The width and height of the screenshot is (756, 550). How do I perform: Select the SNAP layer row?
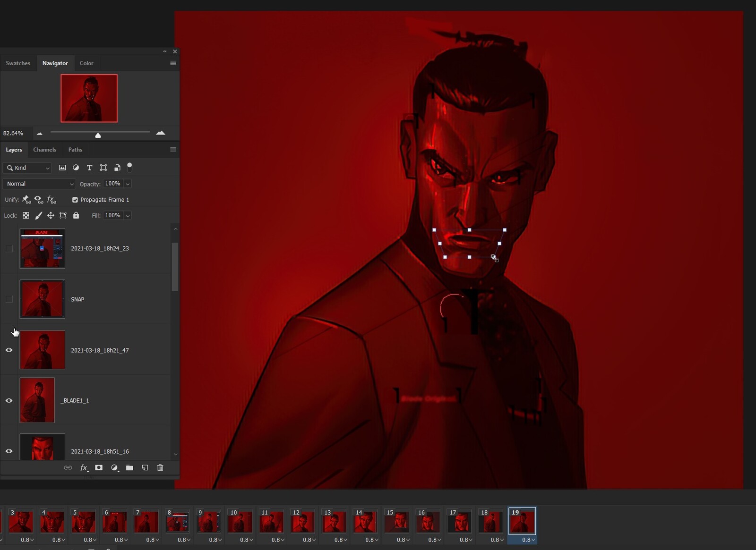click(x=86, y=299)
